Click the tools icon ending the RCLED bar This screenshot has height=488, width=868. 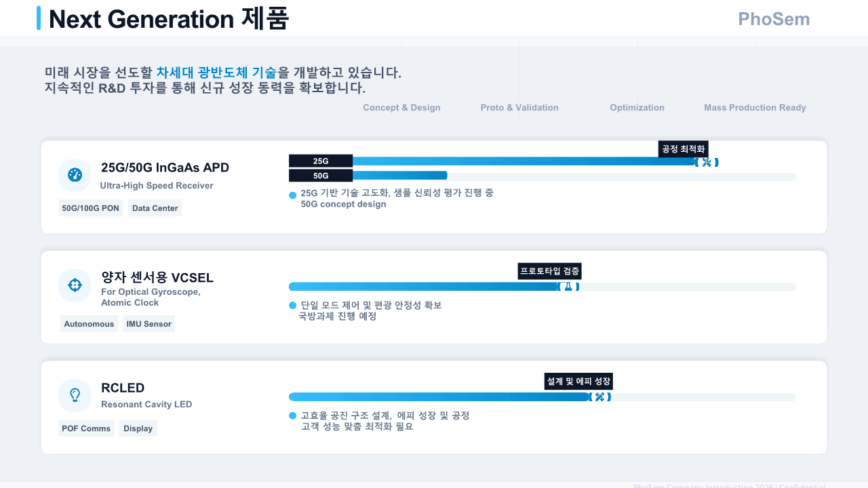click(x=599, y=397)
